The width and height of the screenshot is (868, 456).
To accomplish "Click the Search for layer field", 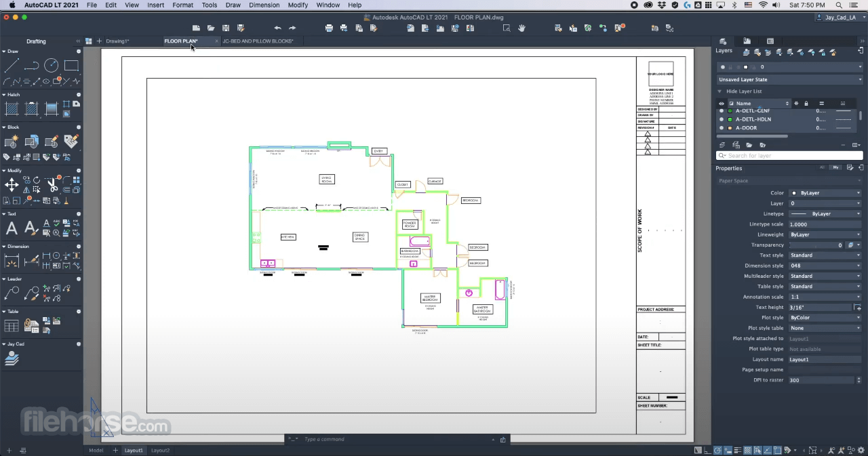I will pos(790,156).
